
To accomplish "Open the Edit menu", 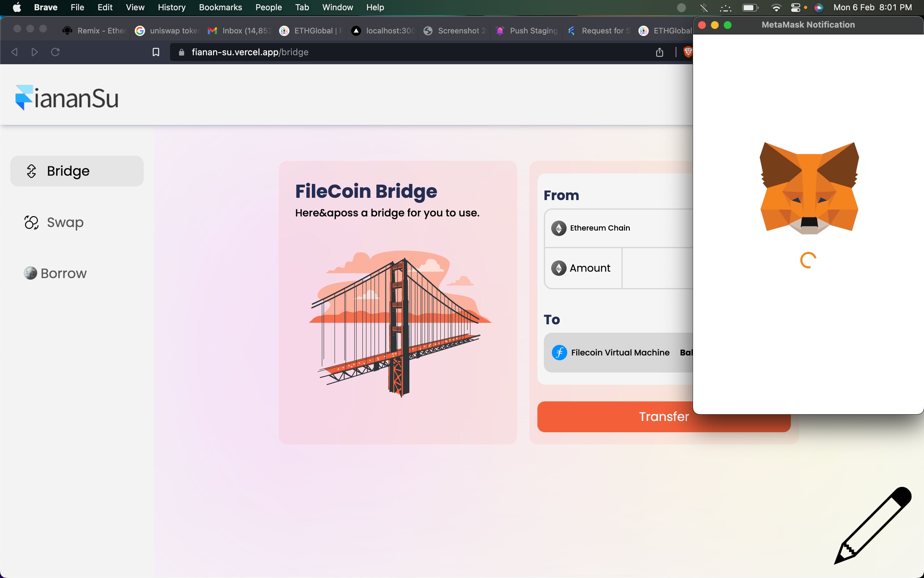I will pos(105,7).
